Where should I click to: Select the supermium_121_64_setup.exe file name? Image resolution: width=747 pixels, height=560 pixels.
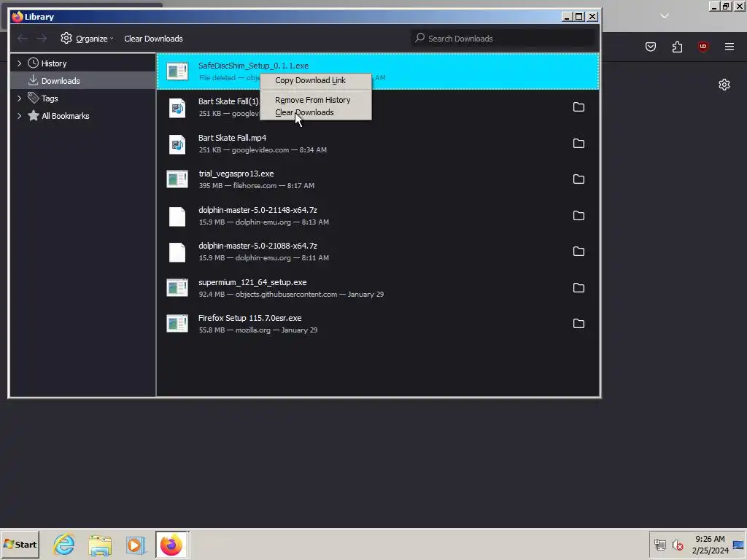coord(252,282)
